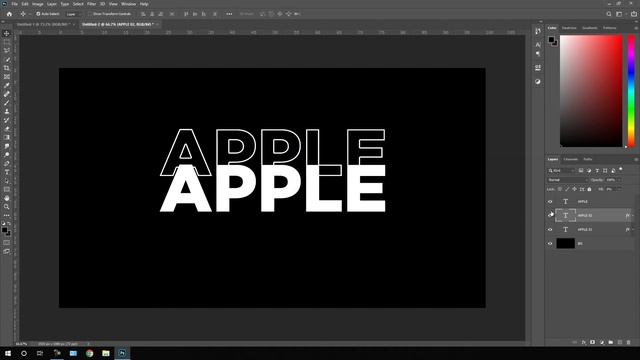Screen dimensions: 640x360
Task: Select the Pen tool
Action: click(x=7, y=163)
